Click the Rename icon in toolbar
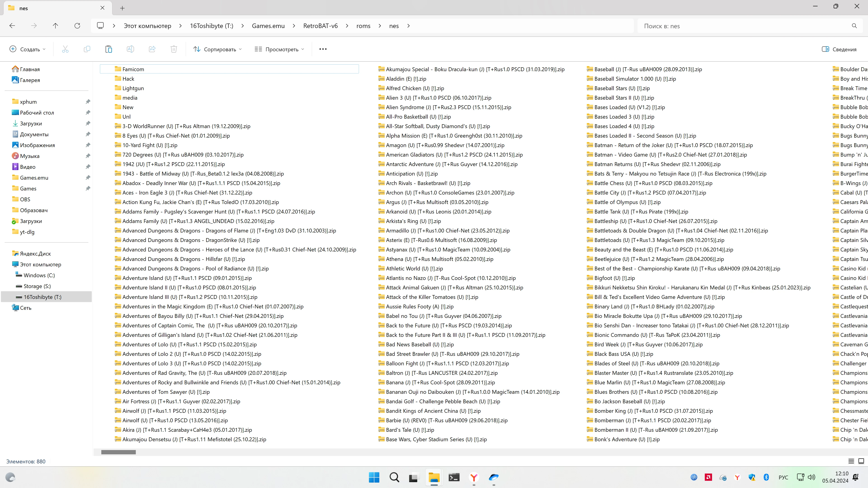This screenshot has width=868, height=488. tap(130, 49)
